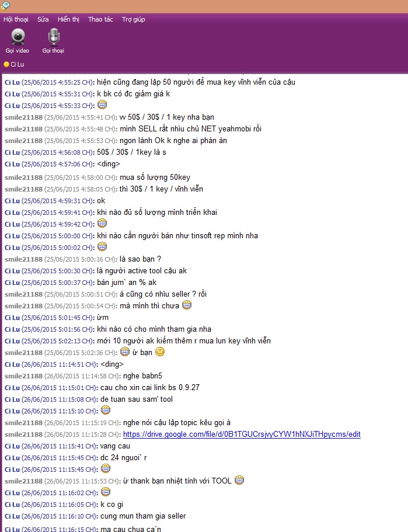Click the Ci Lu contact name in header

[18, 64]
